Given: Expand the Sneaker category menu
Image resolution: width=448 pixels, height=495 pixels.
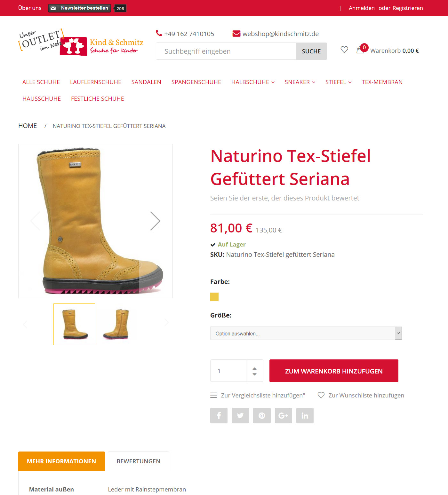Looking at the screenshot, I should pos(300,82).
